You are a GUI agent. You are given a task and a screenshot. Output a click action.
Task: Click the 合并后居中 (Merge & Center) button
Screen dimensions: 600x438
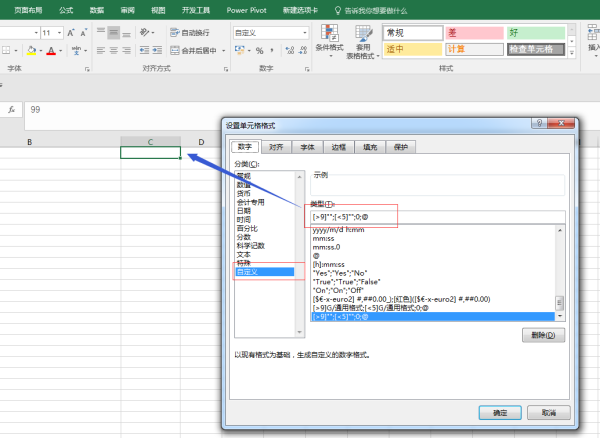click(197, 48)
